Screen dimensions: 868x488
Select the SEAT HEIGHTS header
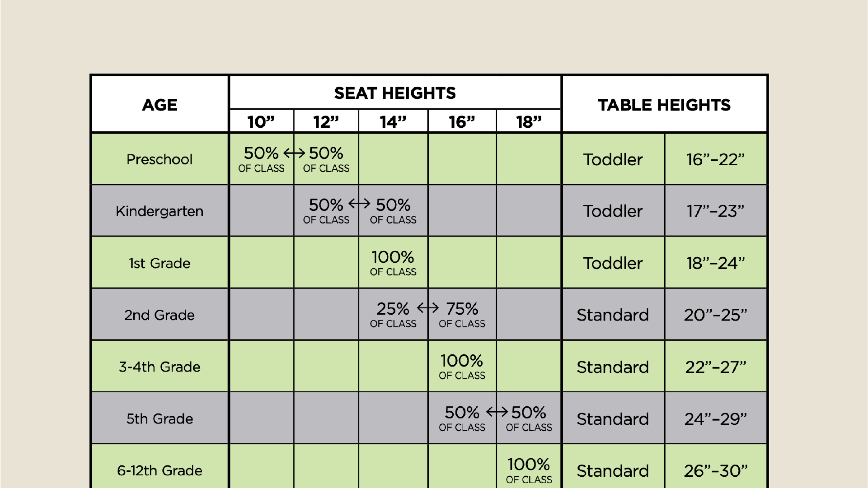[x=395, y=93]
